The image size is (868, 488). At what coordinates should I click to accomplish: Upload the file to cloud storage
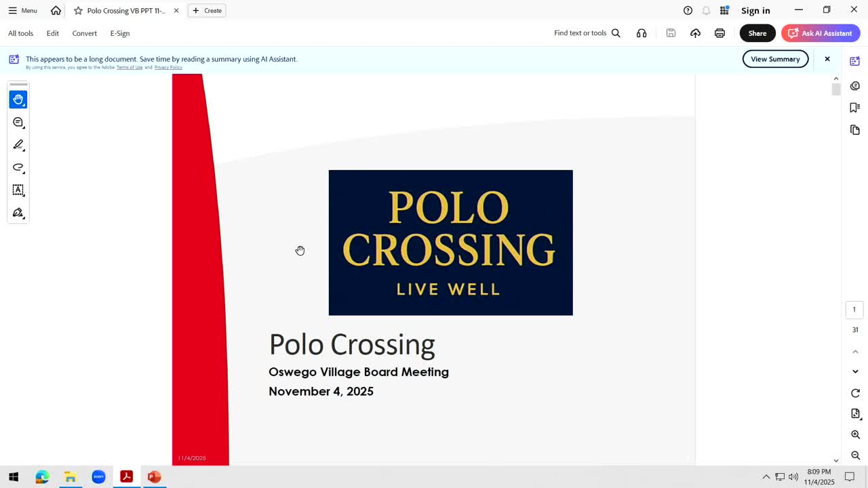(x=695, y=33)
